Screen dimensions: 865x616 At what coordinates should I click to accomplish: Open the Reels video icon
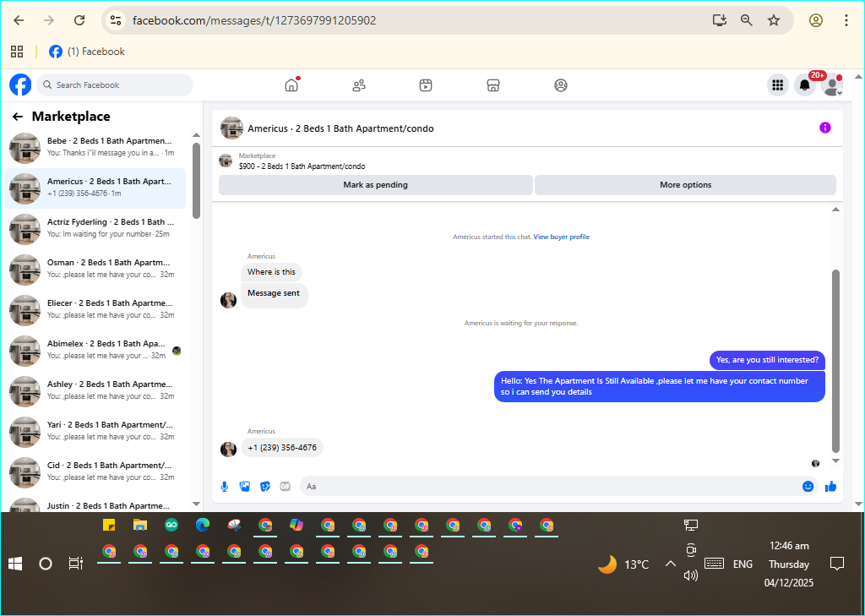click(426, 85)
